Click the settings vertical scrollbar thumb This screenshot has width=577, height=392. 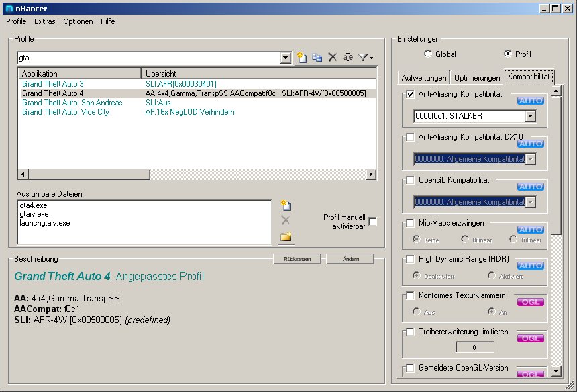tap(556, 165)
